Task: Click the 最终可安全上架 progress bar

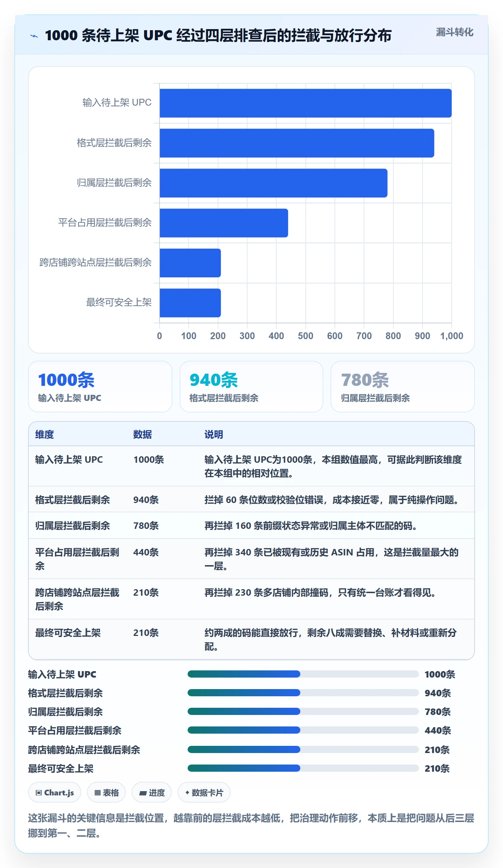Action: pyautogui.click(x=303, y=768)
